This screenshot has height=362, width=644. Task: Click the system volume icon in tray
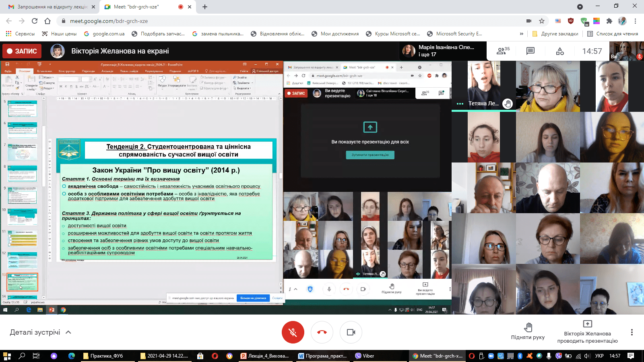pyautogui.click(x=587, y=356)
